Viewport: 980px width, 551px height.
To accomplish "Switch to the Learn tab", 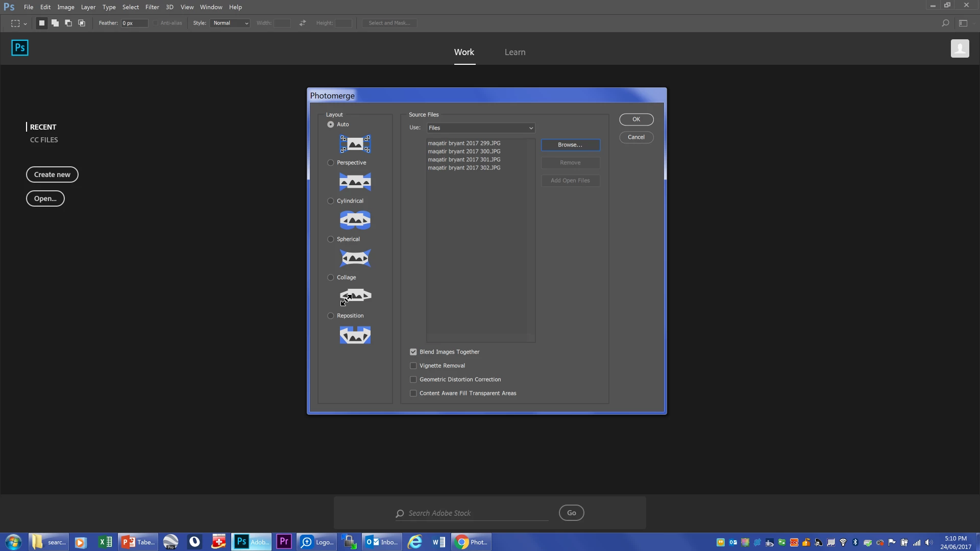I will click(x=514, y=52).
